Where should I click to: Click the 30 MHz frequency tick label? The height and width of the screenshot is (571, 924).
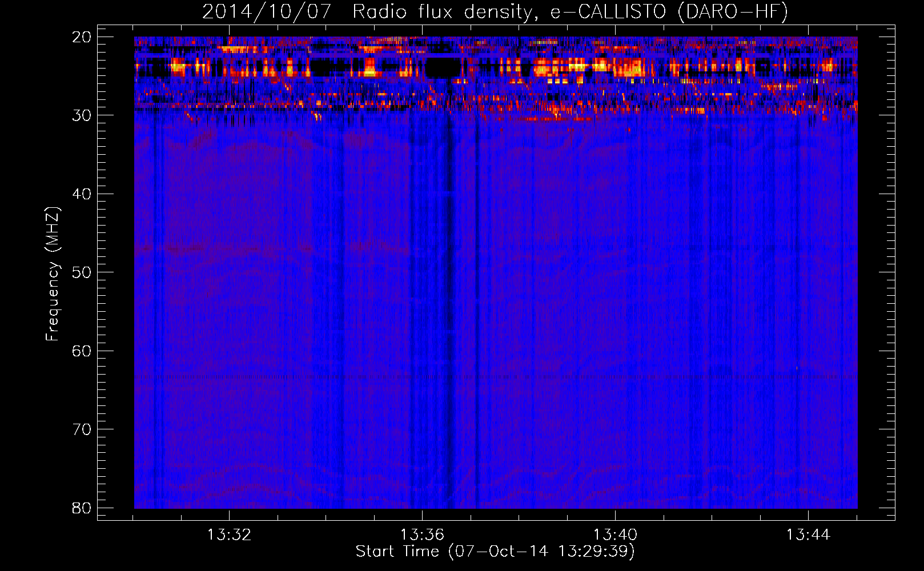(82, 115)
